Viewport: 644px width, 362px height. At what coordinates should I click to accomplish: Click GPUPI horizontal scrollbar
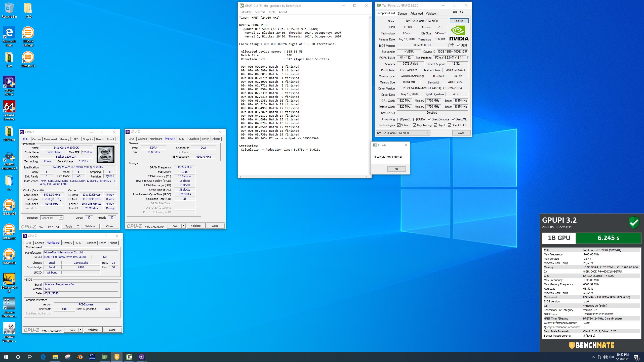303,177
